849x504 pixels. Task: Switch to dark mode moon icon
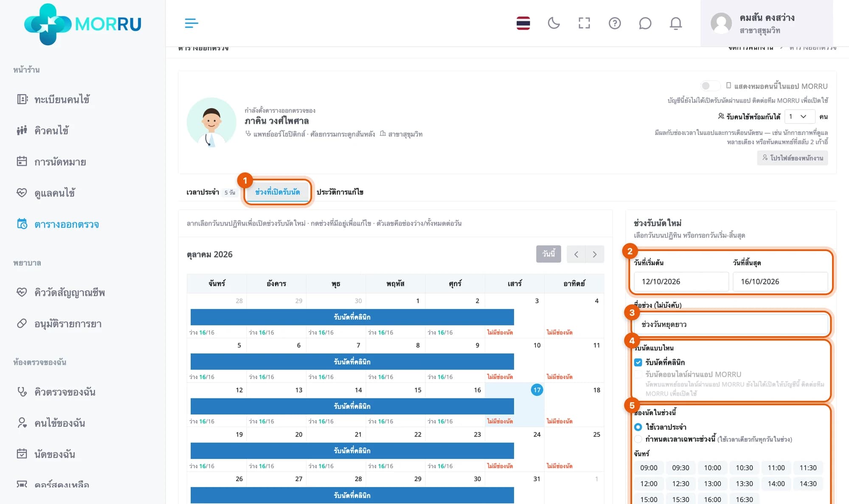554,23
